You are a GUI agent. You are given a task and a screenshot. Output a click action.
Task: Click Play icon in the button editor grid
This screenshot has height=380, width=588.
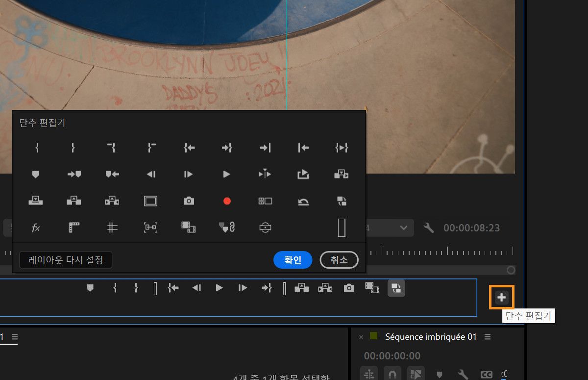pos(226,174)
